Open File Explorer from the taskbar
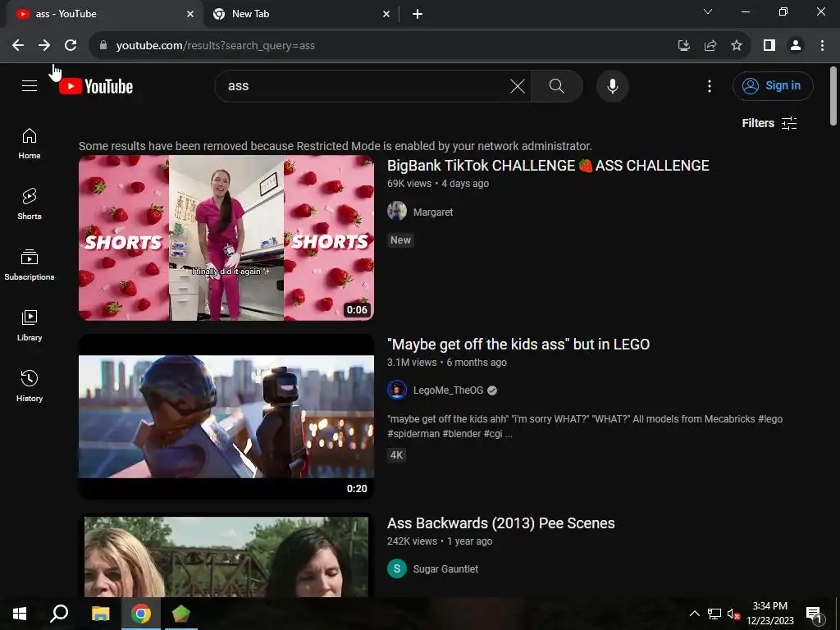 pos(100,614)
